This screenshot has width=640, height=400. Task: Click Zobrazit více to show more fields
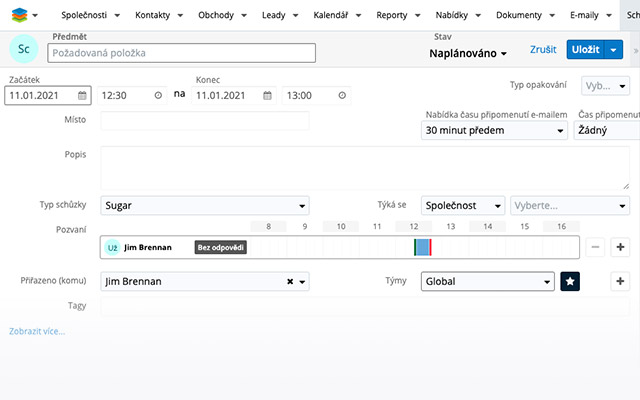pos(36,331)
